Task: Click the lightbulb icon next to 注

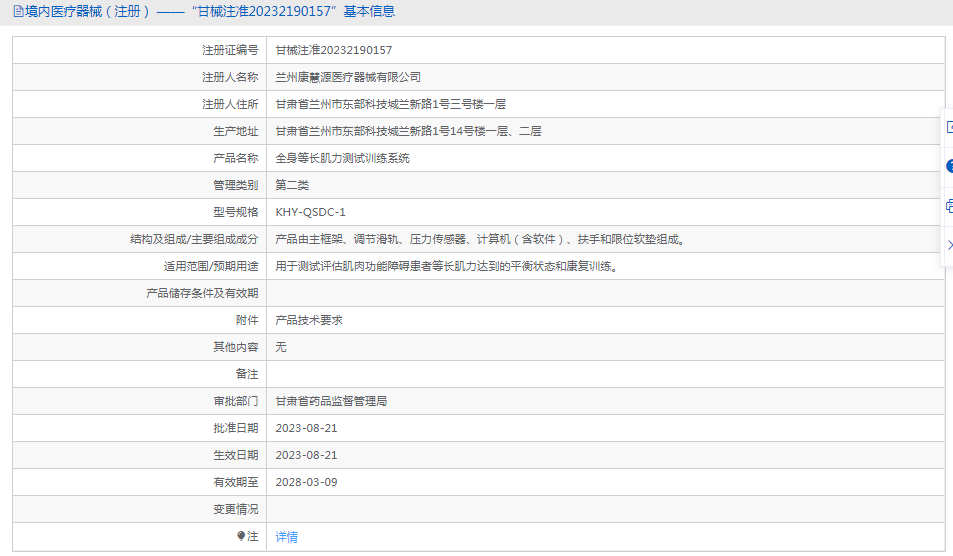Action: click(x=241, y=536)
